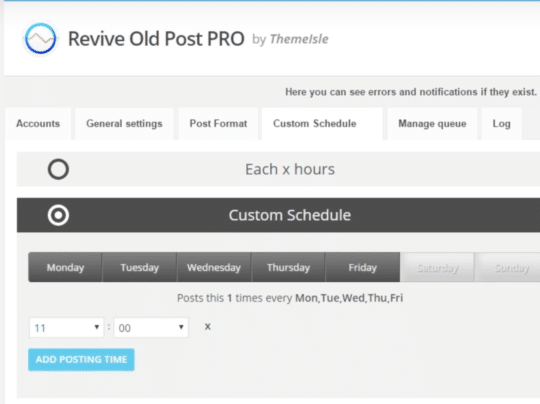Open the General settings tab
This screenshot has width=540, height=404.
124,124
